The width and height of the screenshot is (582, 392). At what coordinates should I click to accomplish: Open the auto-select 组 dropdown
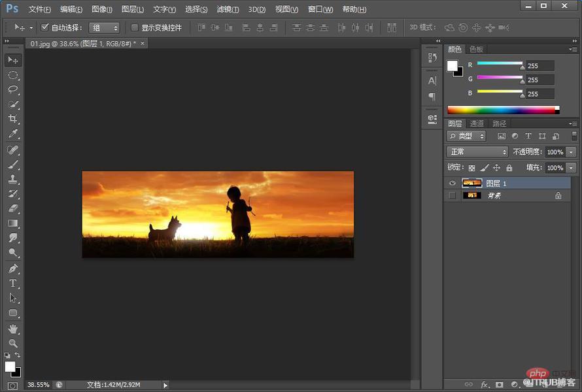tap(104, 28)
